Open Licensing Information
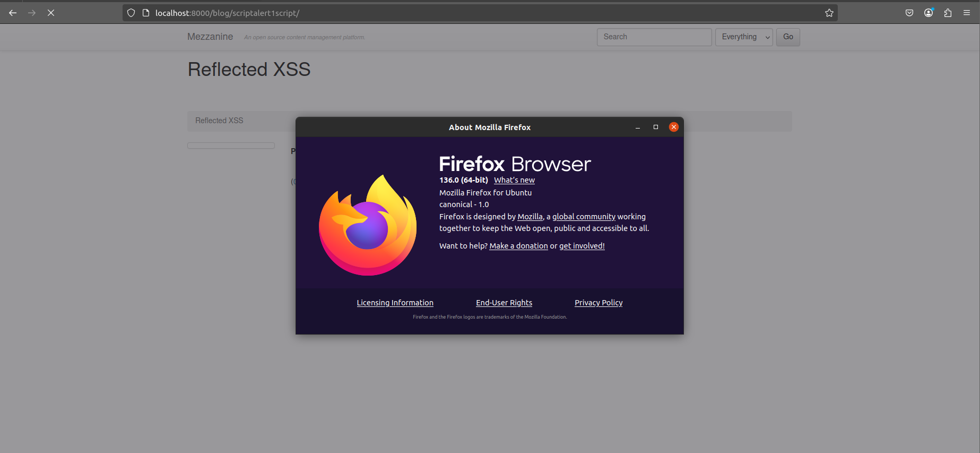980x453 pixels. pos(395,303)
